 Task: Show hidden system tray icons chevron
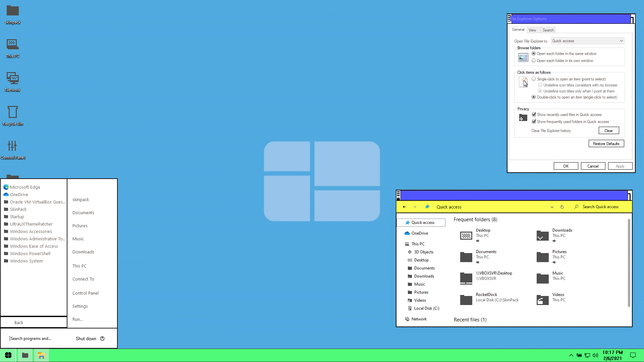571,355
